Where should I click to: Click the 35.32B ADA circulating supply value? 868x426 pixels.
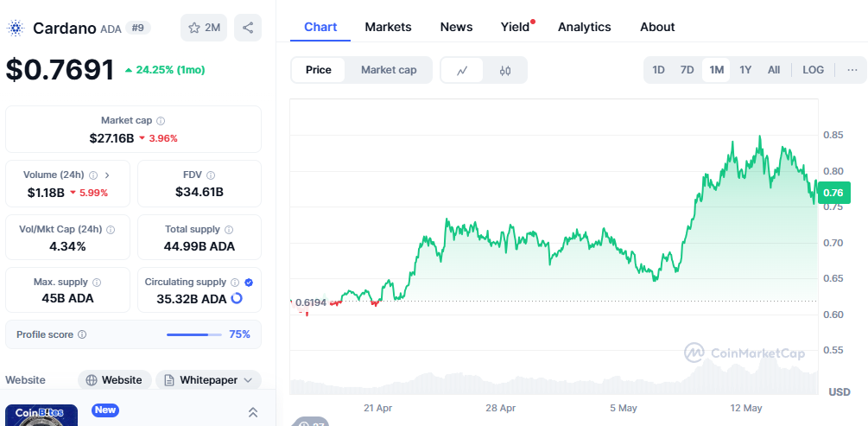click(192, 299)
